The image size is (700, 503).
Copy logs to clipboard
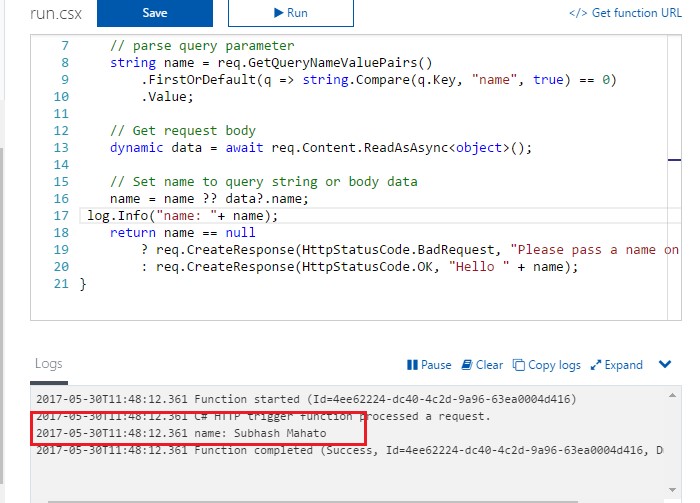coord(546,365)
